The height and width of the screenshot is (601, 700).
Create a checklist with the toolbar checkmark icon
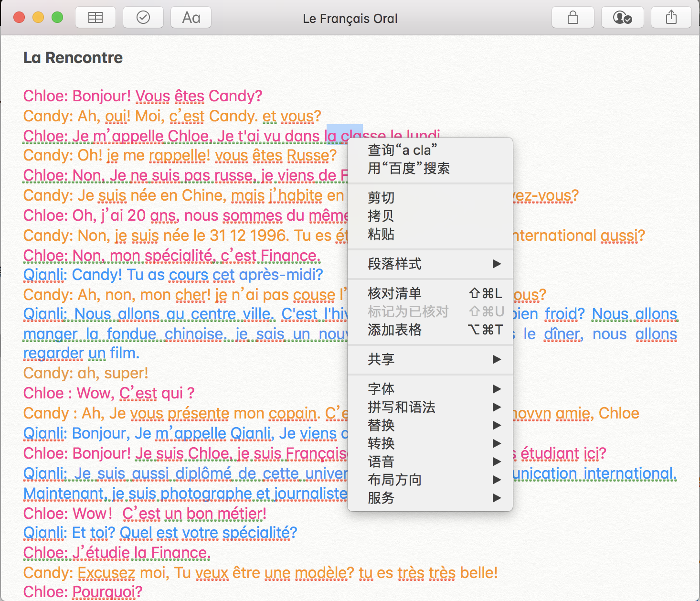tap(143, 18)
